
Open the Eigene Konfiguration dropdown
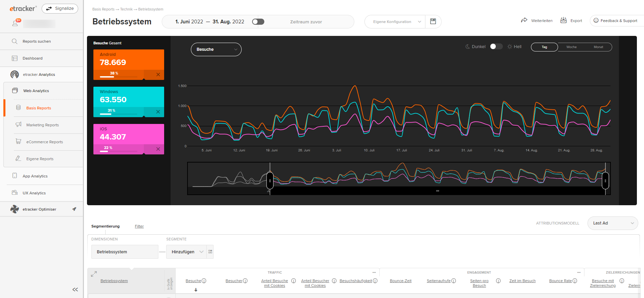point(395,22)
